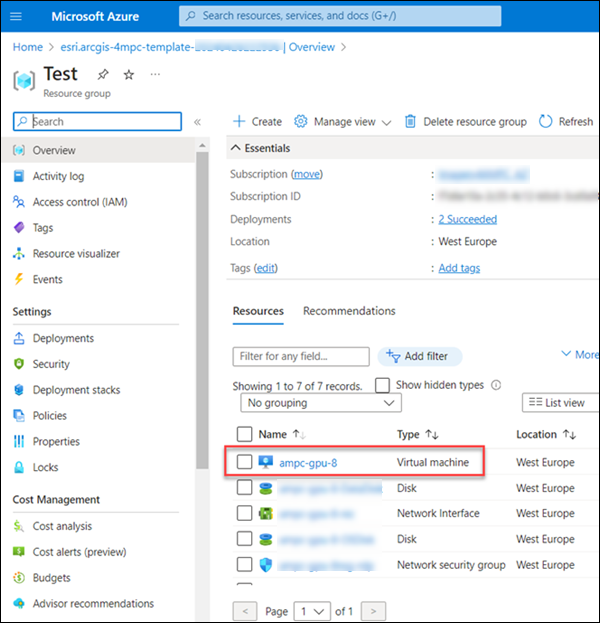Tick the select-all checkbox in Name header

pos(244,434)
